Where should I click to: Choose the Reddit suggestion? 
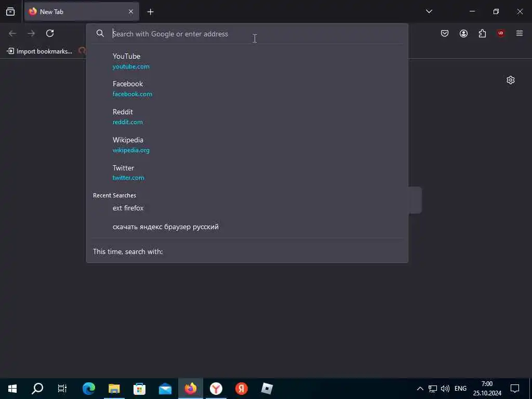(x=247, y=117)
